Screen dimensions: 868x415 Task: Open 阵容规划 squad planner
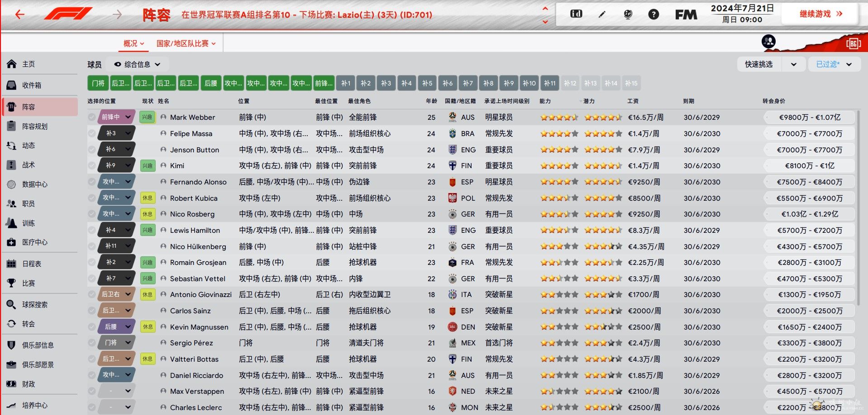(40, 126)
